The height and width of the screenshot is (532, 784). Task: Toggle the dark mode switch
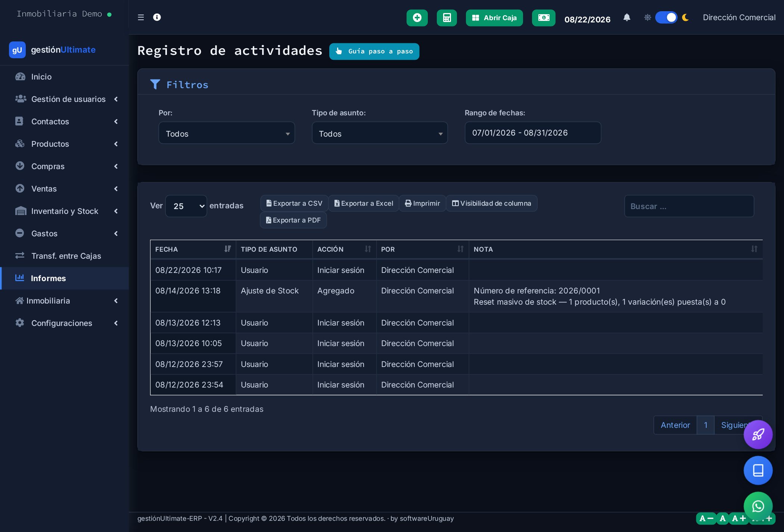[x=666, y=18]
